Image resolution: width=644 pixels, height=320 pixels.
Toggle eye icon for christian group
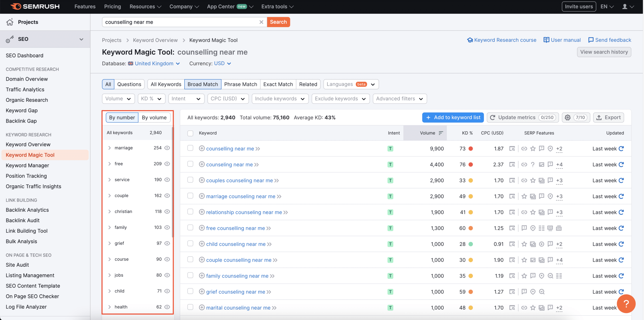[167, 211]
